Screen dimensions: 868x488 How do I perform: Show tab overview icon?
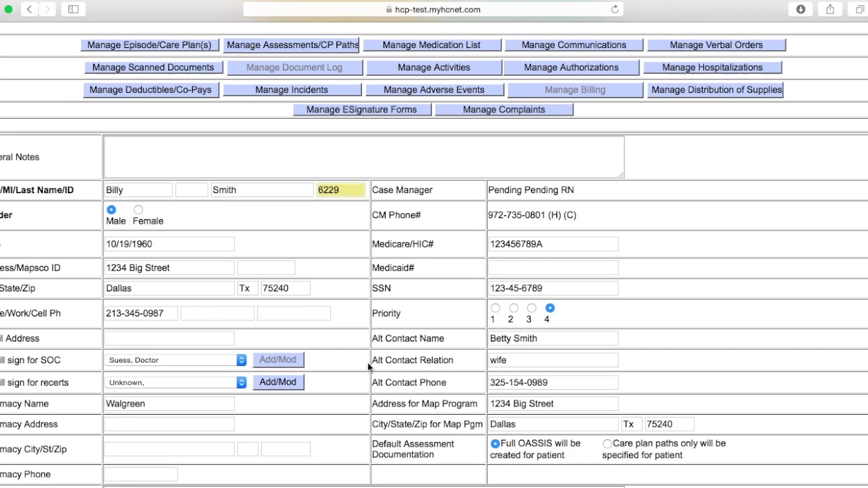coord(859,9)
